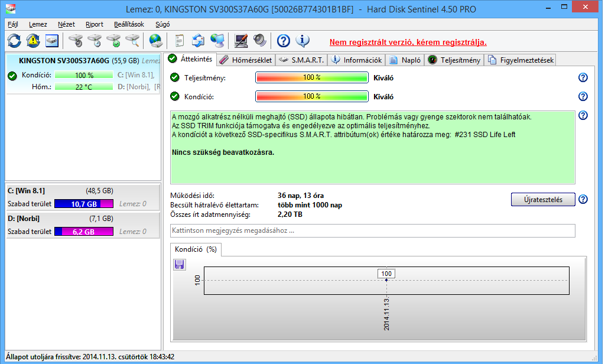Switch to the Napló tab
The image size is (605, 364).
click(x=405, y=60)
